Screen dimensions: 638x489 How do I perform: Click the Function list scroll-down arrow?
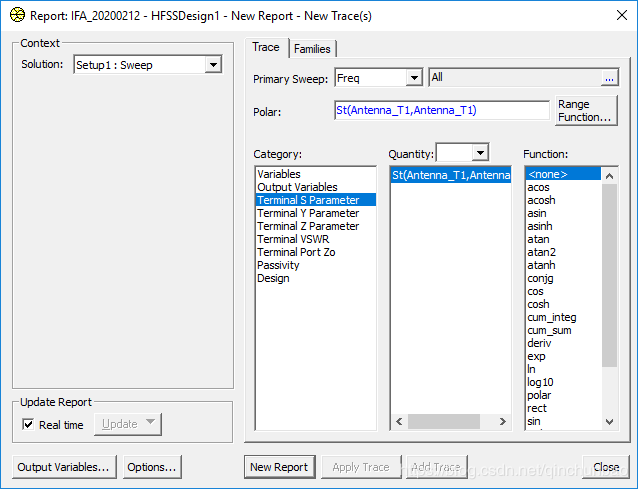click(x=610, y=422)
